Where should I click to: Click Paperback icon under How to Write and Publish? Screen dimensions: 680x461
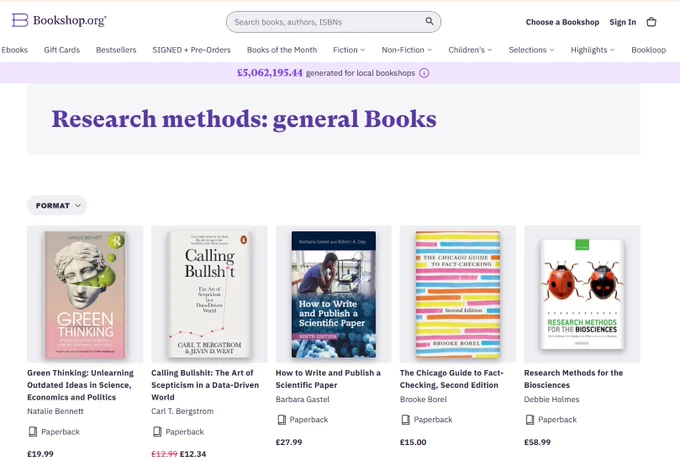(x=281, y=419)
